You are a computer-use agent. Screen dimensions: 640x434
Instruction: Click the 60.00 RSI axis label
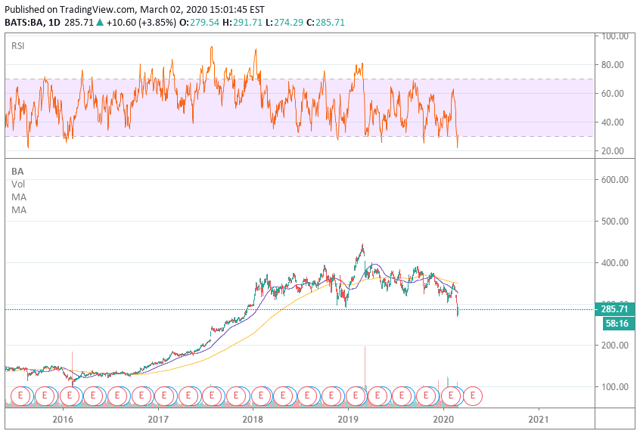pos(613,93)
